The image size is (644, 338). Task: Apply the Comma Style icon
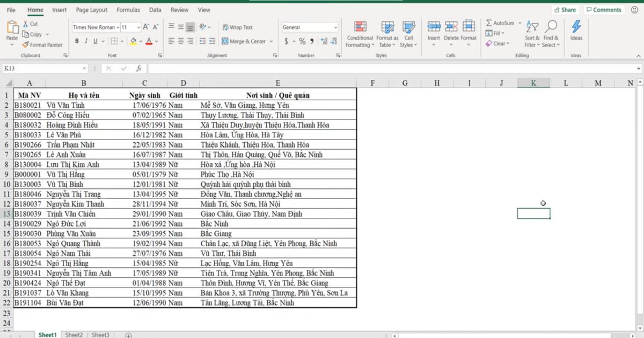[311, 40]
